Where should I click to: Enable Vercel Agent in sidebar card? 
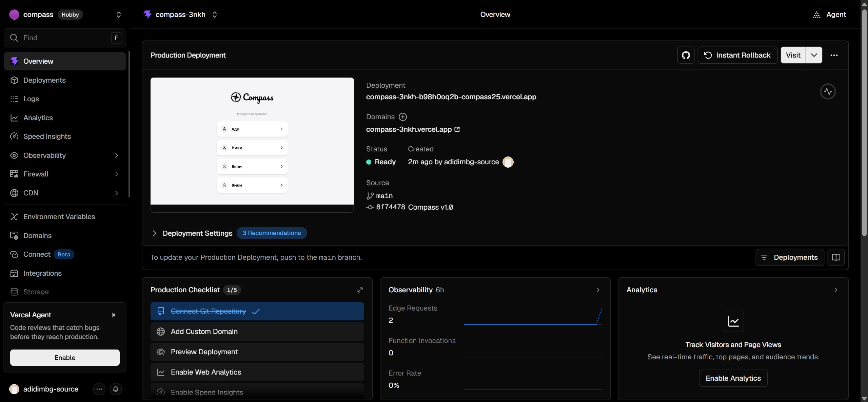(65, 358)
